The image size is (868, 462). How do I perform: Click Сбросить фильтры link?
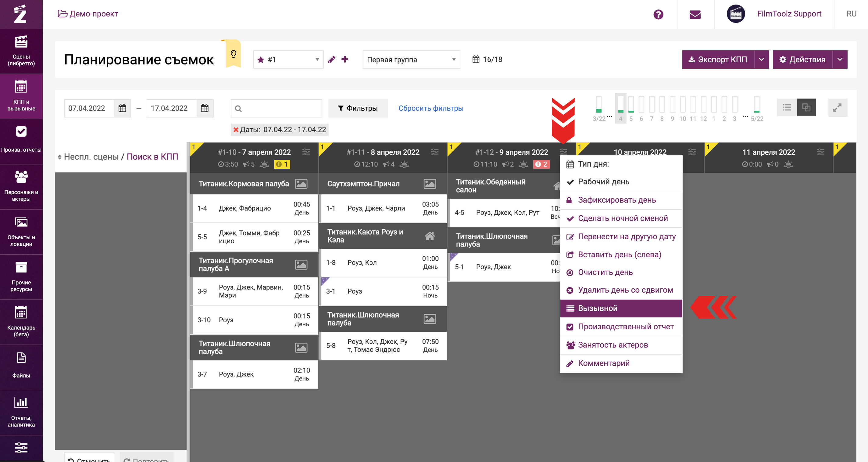click(430, 108)
